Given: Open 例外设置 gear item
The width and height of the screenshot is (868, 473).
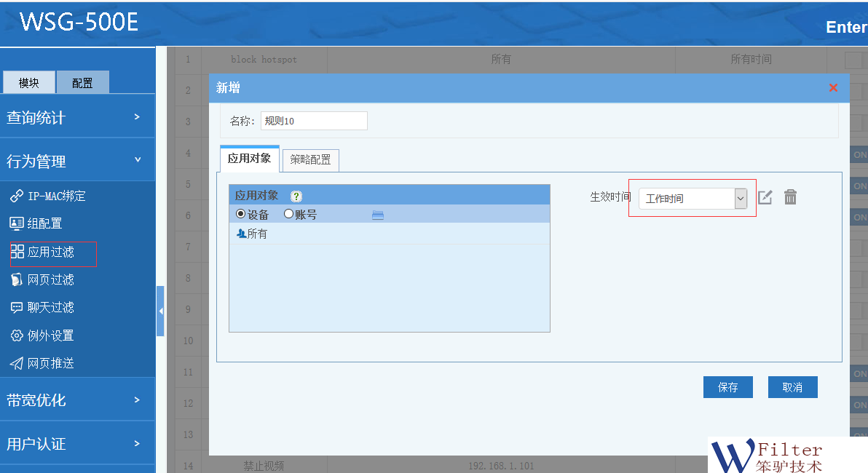Looking at the screenshot, I should click(42, 335).
